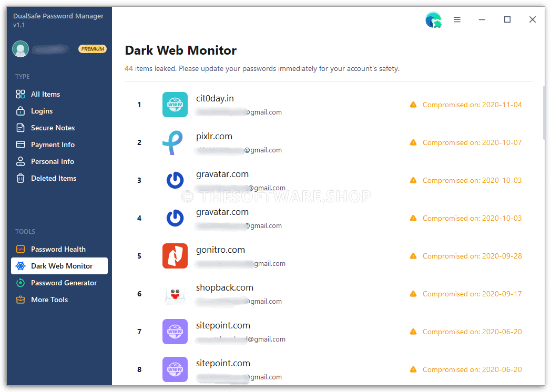Click the user avatar in sidebar
The width and height of the screenshot is (551, 392).
tap(21, 49)
